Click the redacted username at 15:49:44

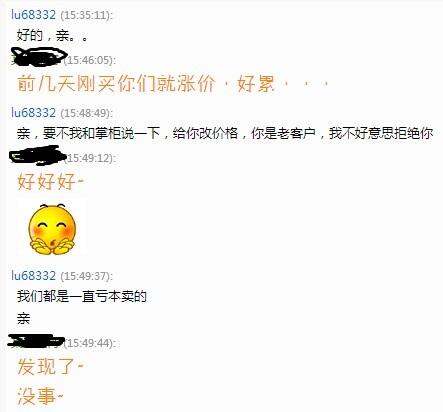click(36, 340)
